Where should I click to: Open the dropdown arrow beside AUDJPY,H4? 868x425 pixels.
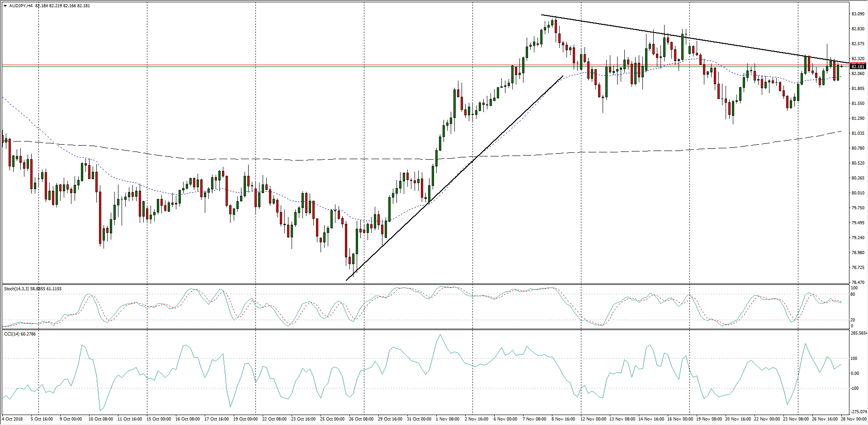[x=5, y=6]
